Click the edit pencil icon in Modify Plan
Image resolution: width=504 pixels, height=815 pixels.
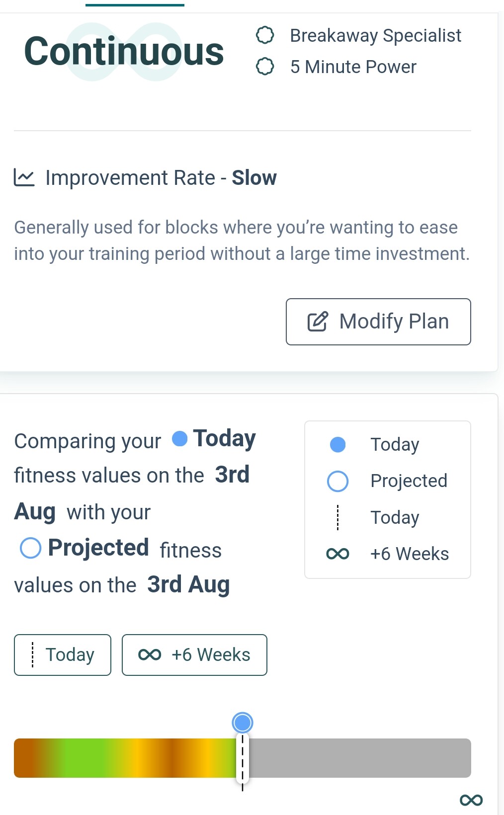318,322
